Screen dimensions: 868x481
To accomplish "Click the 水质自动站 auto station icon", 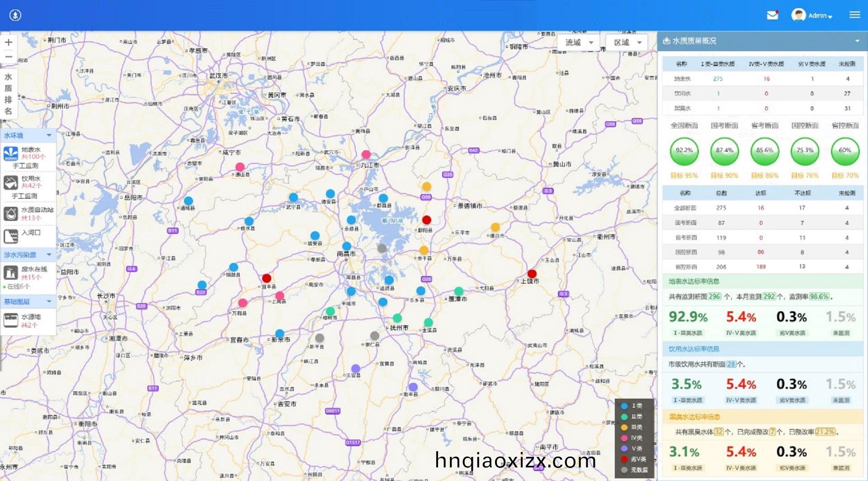I will click(10, 214).
